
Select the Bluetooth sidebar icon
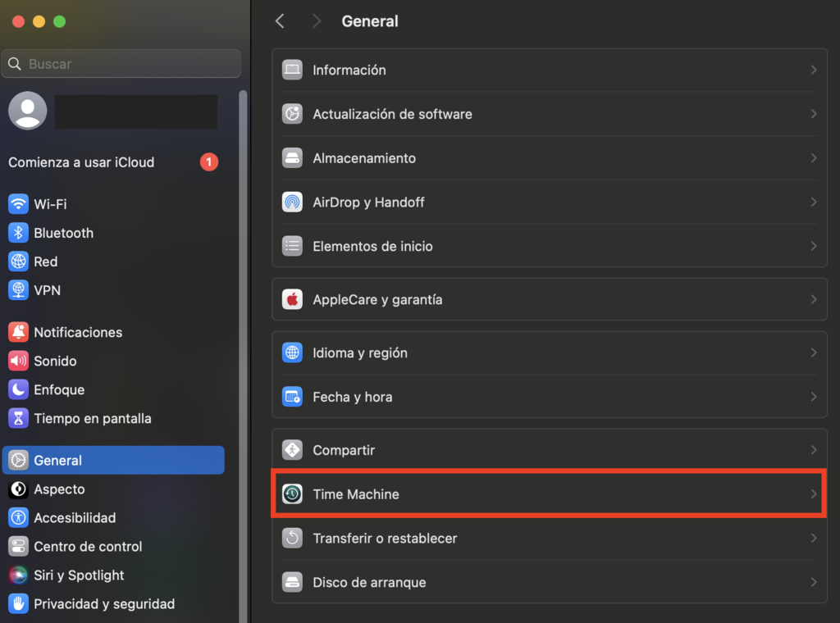[18, 233]
